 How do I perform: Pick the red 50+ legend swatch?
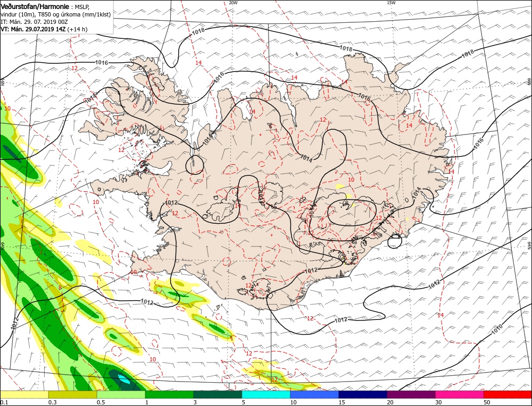[x=508, y=394]
